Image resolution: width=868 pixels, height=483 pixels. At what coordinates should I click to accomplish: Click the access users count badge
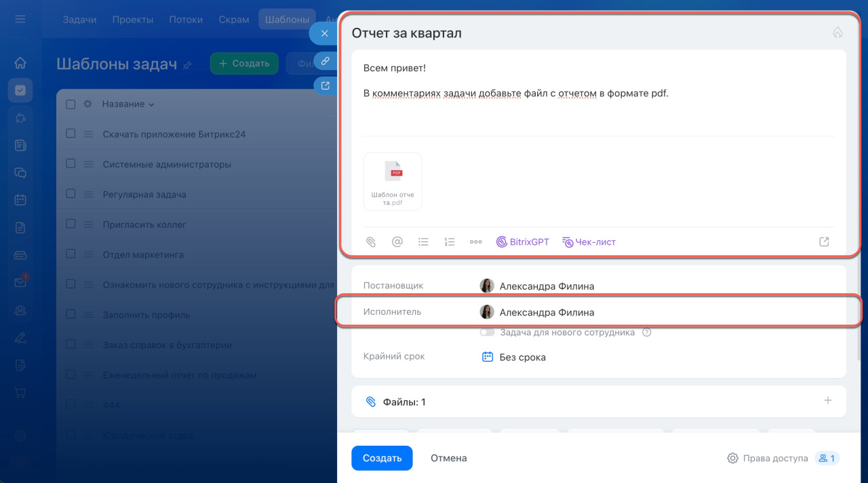(x=827, y=458)
